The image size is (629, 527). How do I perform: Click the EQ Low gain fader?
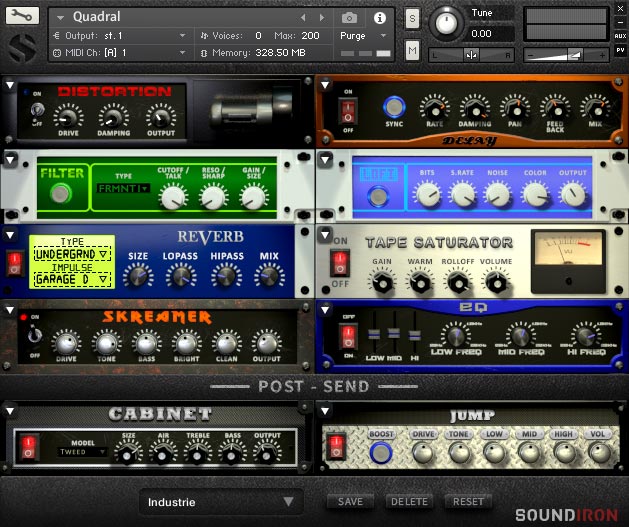click(x=374, y=334)
